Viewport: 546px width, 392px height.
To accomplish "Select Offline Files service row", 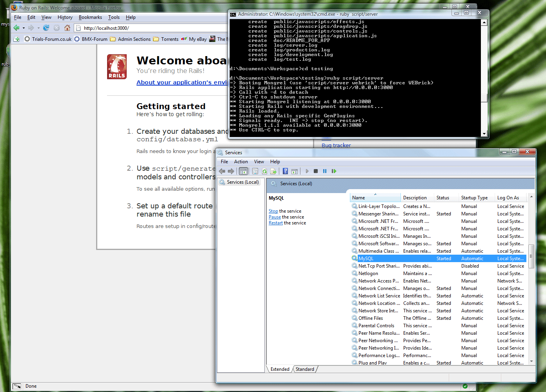I will (438, 318).
